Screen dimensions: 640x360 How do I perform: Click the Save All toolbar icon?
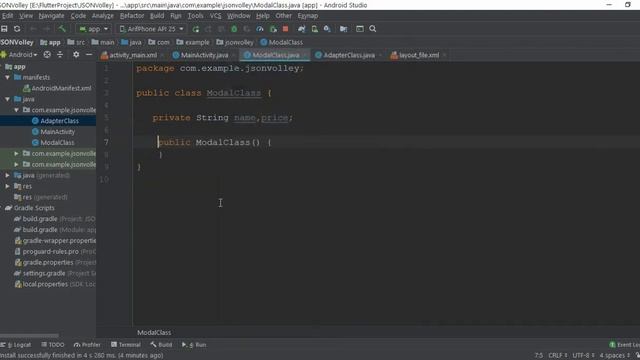(x=4, y=29)
